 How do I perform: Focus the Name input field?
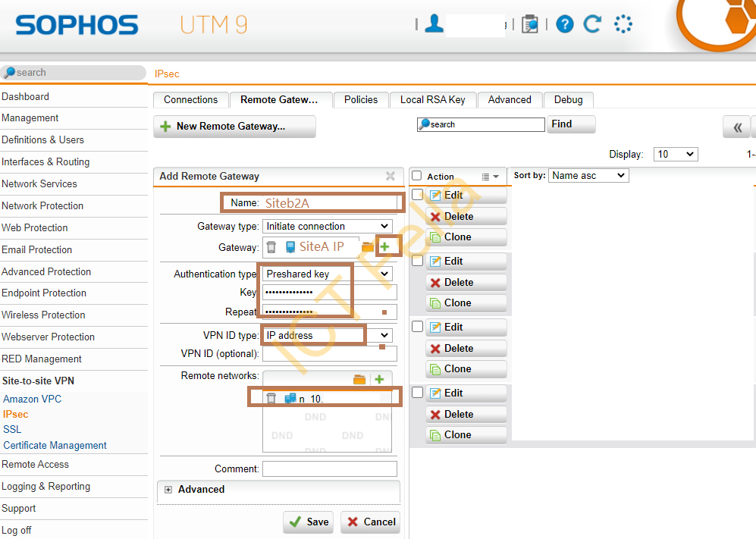330,203
